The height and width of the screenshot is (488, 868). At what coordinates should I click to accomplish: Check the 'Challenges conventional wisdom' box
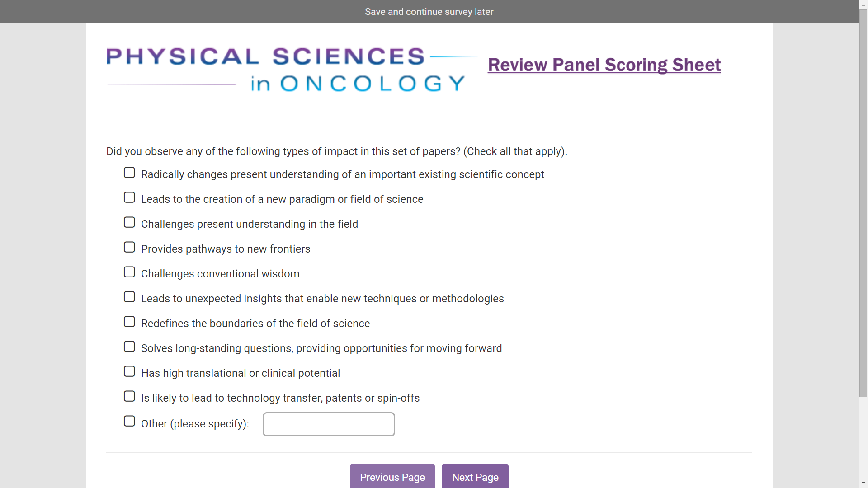tap(129, 272)
